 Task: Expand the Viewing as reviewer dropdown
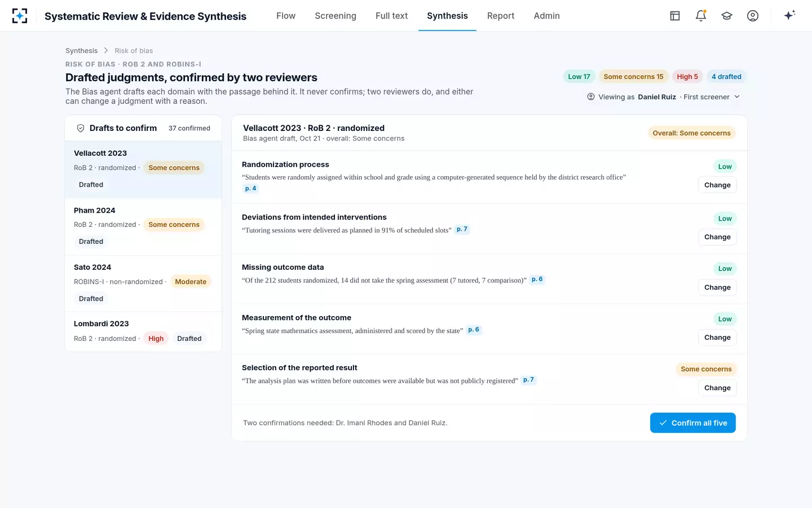coord(664,97)
